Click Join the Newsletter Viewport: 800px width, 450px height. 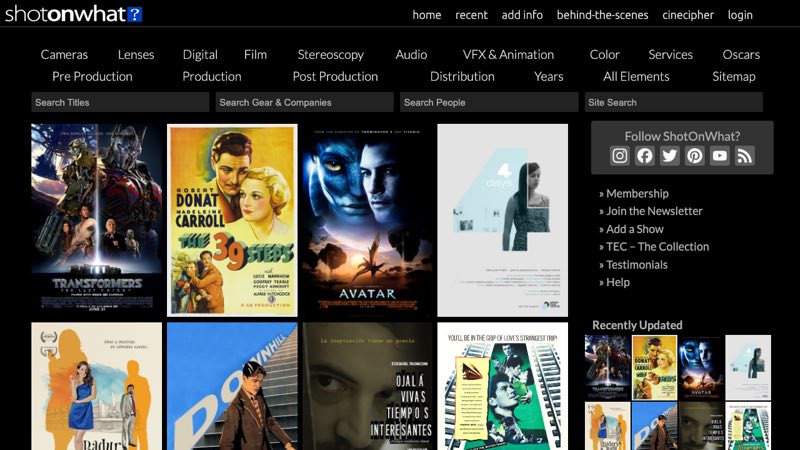(654, 211)
